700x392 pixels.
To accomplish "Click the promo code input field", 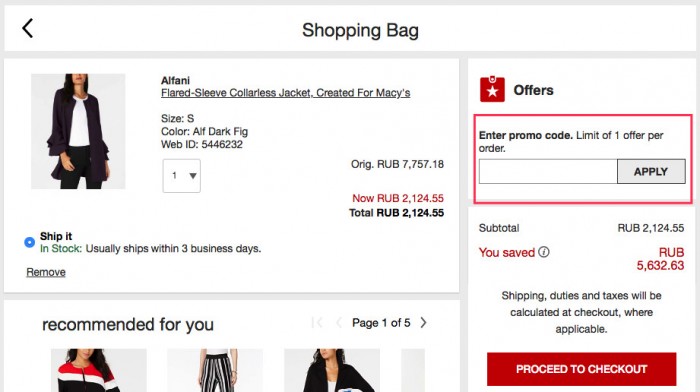I will (x=548, y=171).
